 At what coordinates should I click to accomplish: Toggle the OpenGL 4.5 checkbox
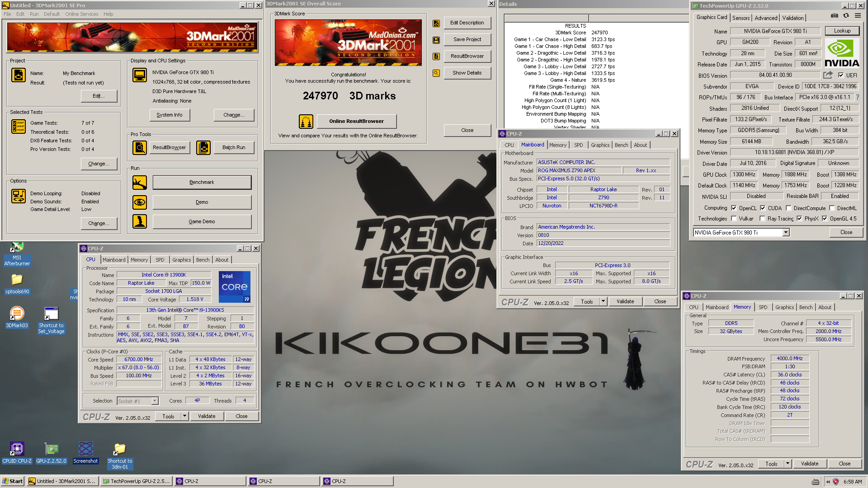[x=825, y=219]
